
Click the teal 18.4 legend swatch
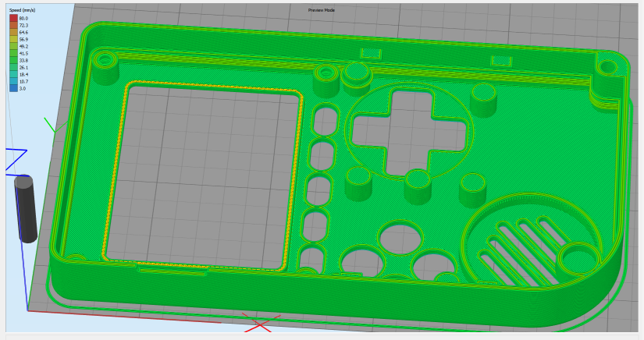pyautogui.click(x=13, y=74)
